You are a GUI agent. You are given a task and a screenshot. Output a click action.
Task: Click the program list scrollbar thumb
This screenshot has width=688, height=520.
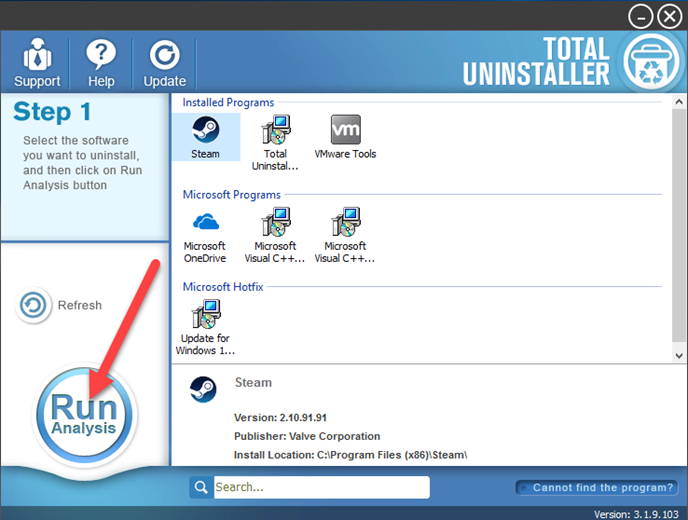click(x=679, y=225)
